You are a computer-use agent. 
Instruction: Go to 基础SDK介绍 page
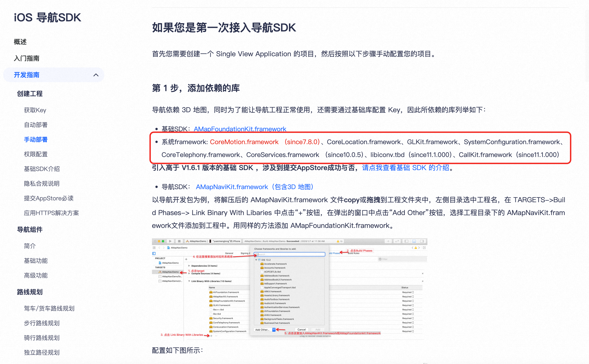click(x=42, y=169)
